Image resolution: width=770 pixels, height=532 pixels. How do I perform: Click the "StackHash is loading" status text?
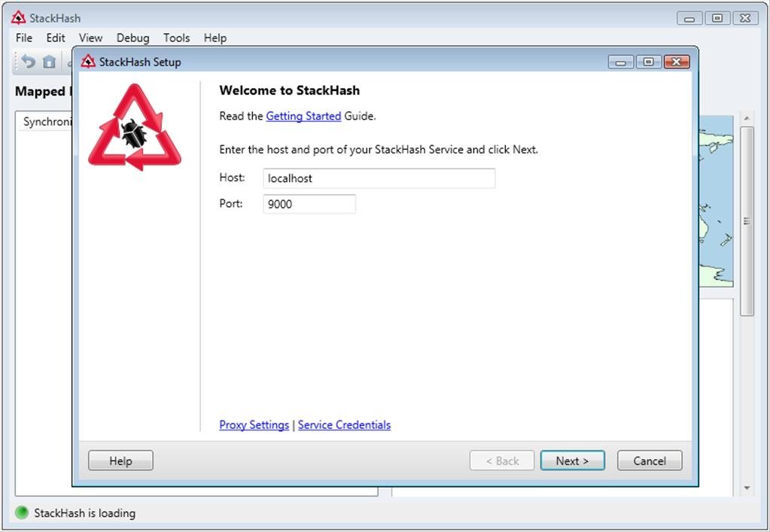(x=84, y=513)
